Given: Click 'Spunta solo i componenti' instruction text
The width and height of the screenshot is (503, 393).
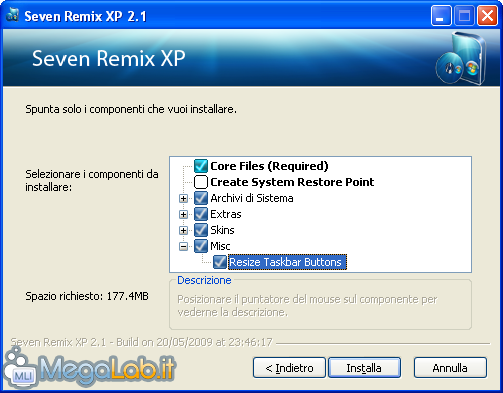Looking at the screenshot, I should coord(131,109).
